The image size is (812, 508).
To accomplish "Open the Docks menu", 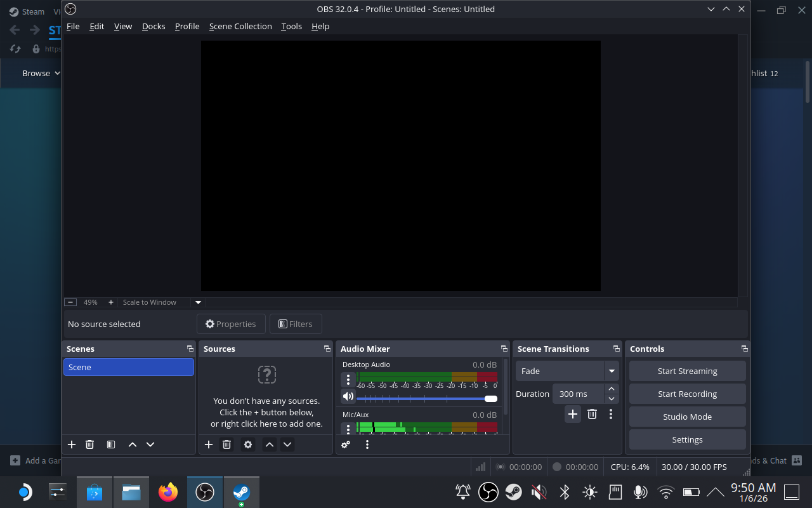I will pyautogui.click(x=154, y=26).
